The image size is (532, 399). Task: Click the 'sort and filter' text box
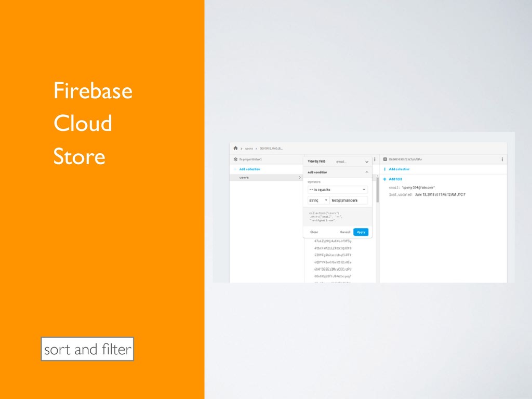click(87, 349)
